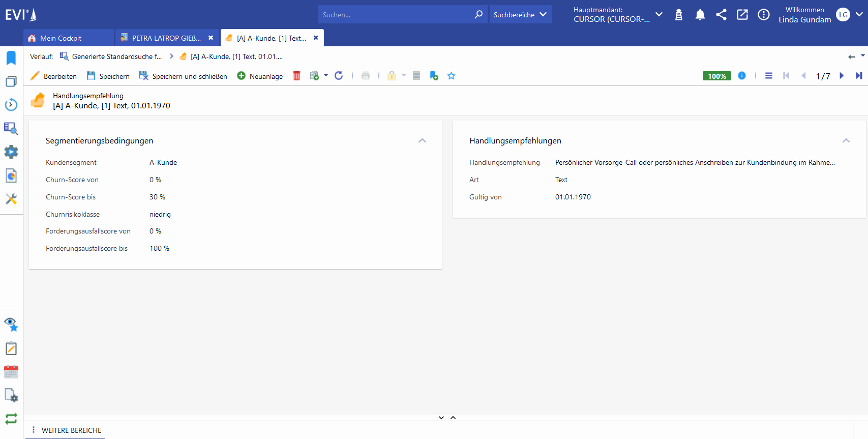868x439 pixels.
Task: Open the notifications bell icon
Action: coord(700,15)
